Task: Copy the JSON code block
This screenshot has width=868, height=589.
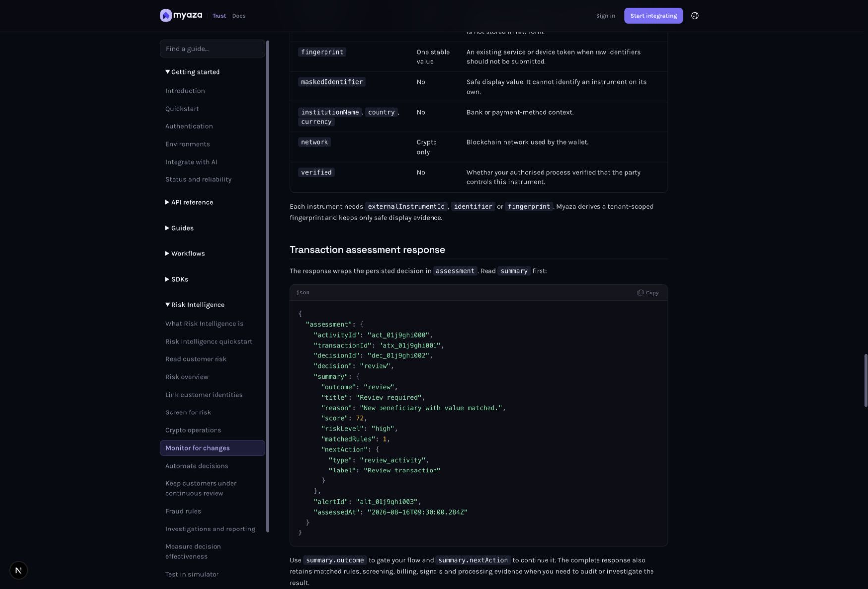Action: pyautogui.click(x=648, y=293)
